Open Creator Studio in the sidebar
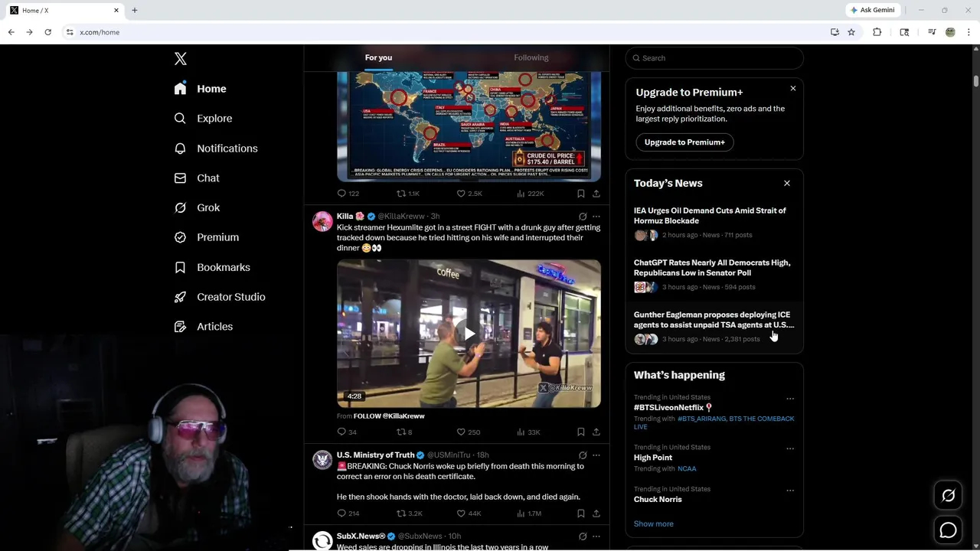Image resolution: width=980 pixels, height=551 pixels. 220,297
